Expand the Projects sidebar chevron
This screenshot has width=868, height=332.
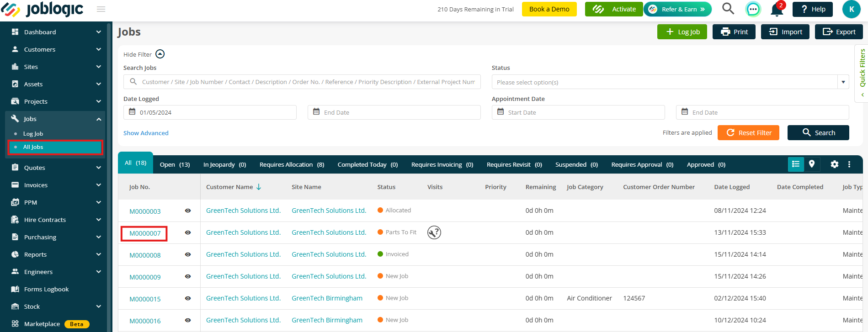pyautogui.click(x=99, y=101)
